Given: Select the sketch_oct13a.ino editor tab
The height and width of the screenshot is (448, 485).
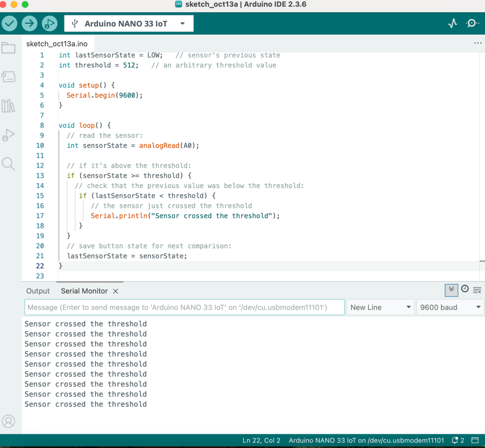Looking at the screenshot, I should (57, 44).
